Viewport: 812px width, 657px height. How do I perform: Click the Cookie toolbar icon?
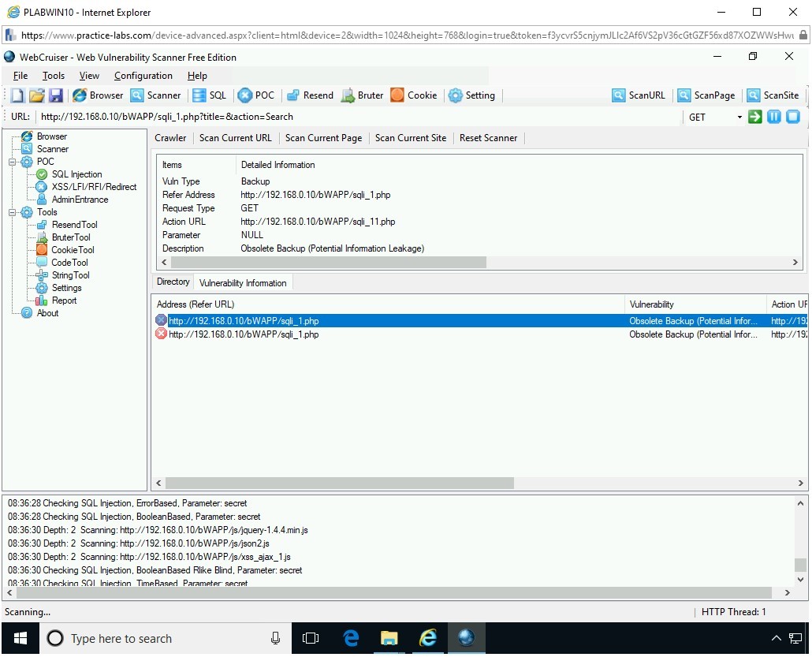[414, 95]
